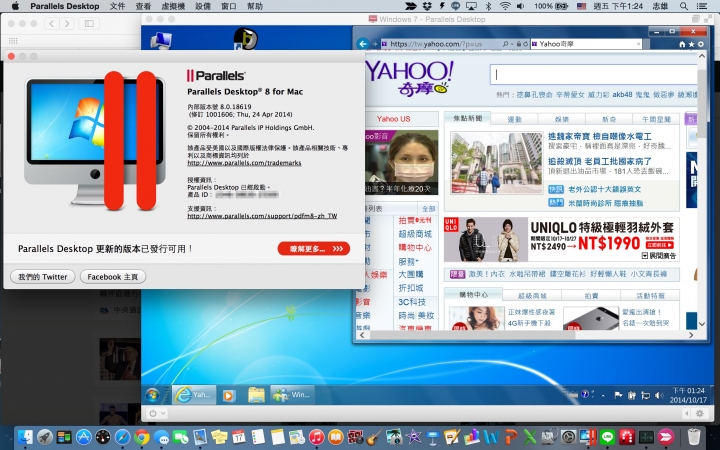Open 連魏家帝寶 news headline
The width and height of the screenshot is (720, 450).
click(600, 136)
